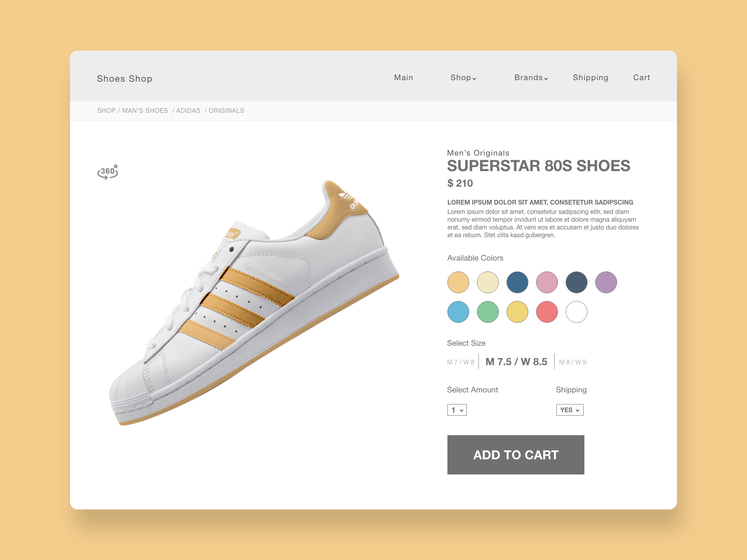Viewport: 747px width, 560px height.
Task: Select size M 7 / W 8
Action: coord(460,362)
